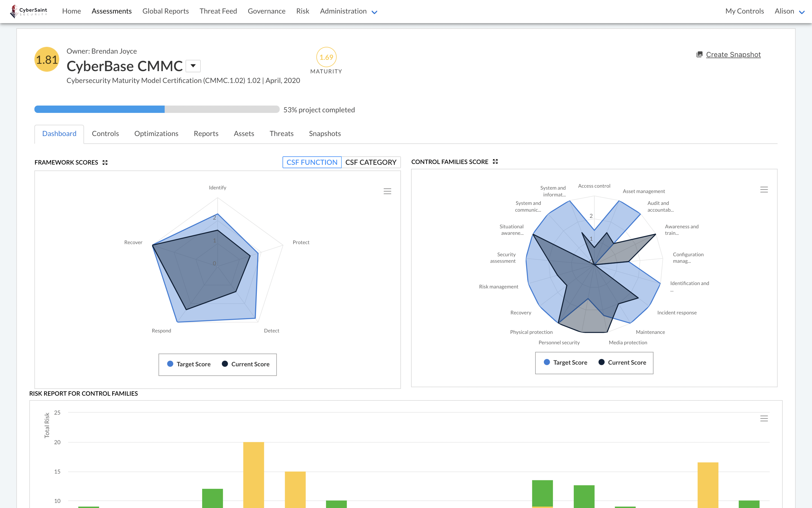Toggle Target Score series in Control Families legend

coord(565,363)
